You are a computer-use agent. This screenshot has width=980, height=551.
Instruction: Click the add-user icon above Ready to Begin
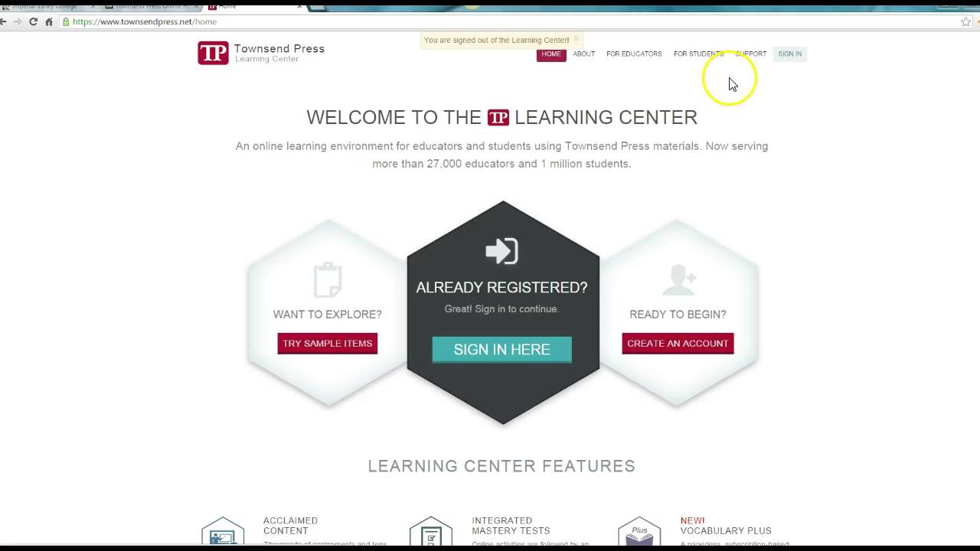678,279
